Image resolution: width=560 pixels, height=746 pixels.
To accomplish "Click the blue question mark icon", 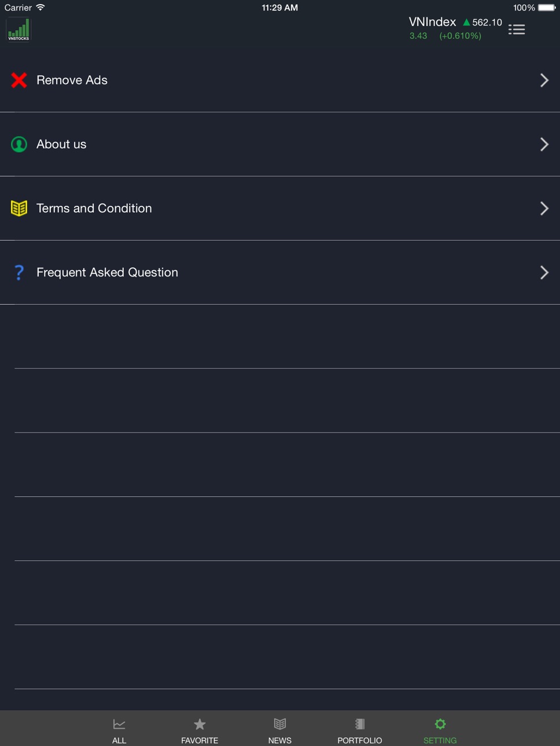I will 19,272.
